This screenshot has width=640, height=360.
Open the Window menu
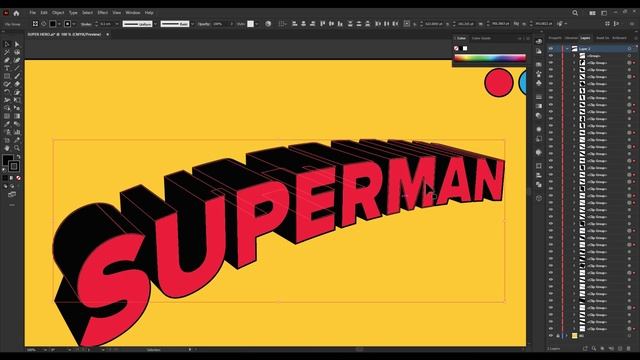(133, 13)
